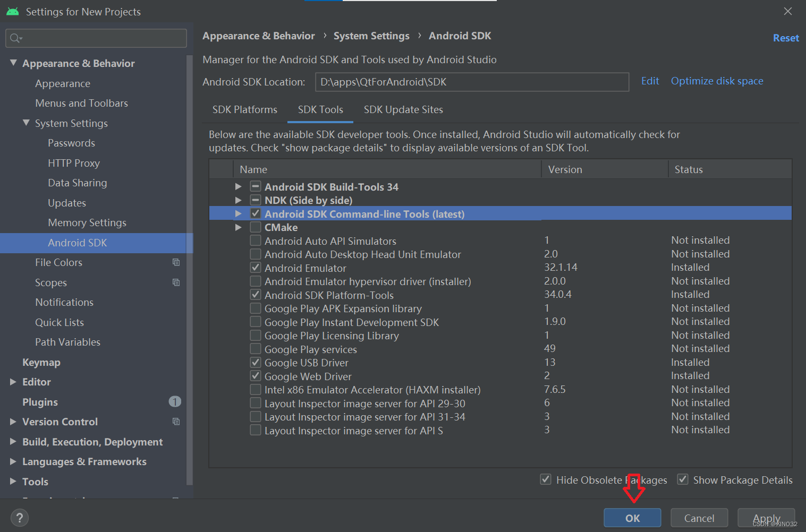Expand Version Control settings section

[x=13, y=422]
